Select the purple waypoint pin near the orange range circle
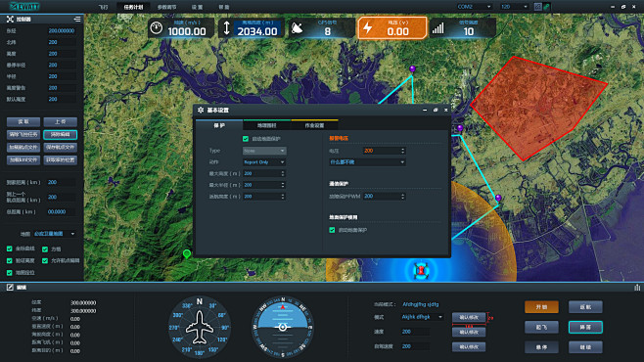The height and width of the screenshot is (362, 644). pyautogui.click(x=498, y=199)
